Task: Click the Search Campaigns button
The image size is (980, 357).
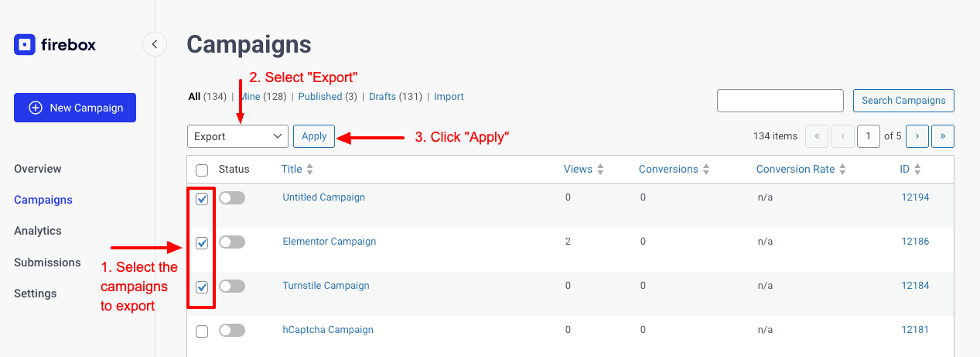Action: click(903, 101)
